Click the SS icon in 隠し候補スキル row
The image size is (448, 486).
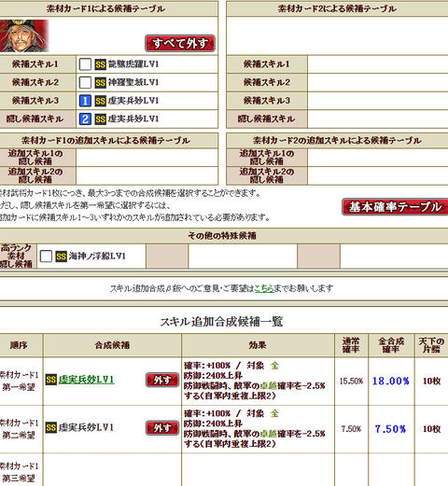pos(101,118)
